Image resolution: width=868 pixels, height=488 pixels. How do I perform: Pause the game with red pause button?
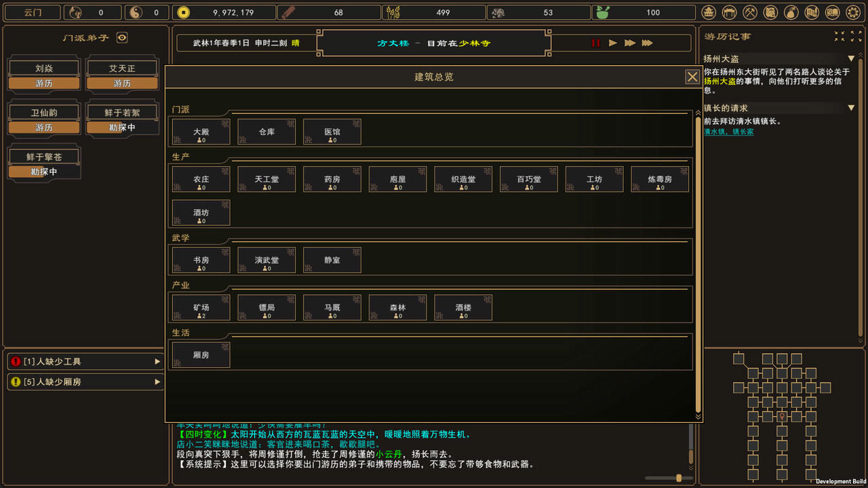click(595, 43)
